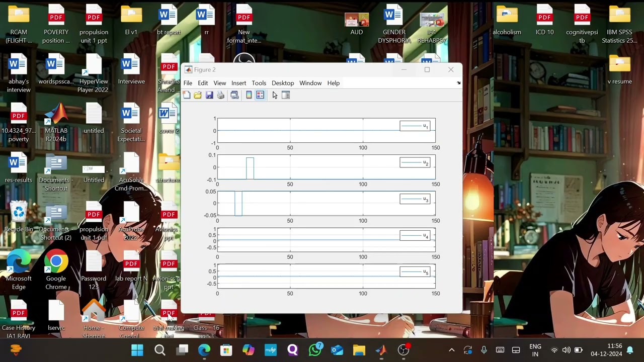Click the microphone icon in system tray
Image resolution: width=644 pixels, height=362 pixels.
484,350
